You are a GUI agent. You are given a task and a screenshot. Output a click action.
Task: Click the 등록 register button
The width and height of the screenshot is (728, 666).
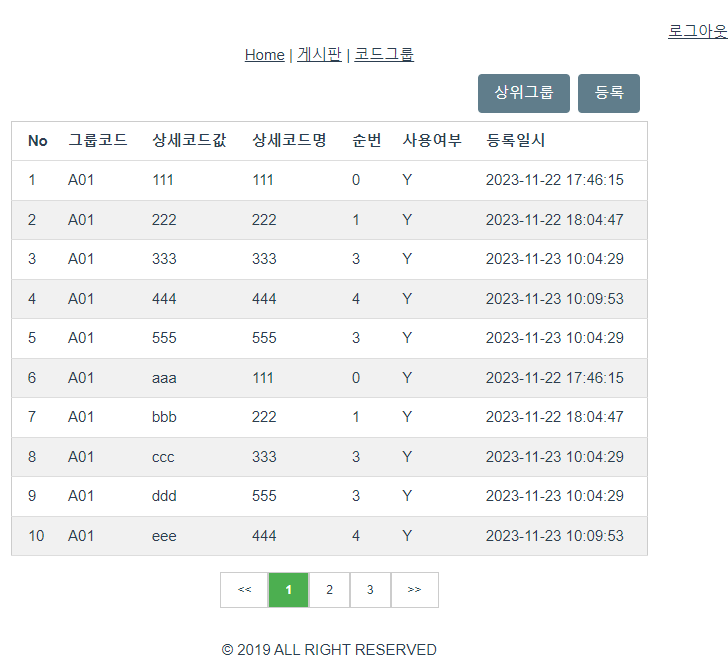[609, 93]
